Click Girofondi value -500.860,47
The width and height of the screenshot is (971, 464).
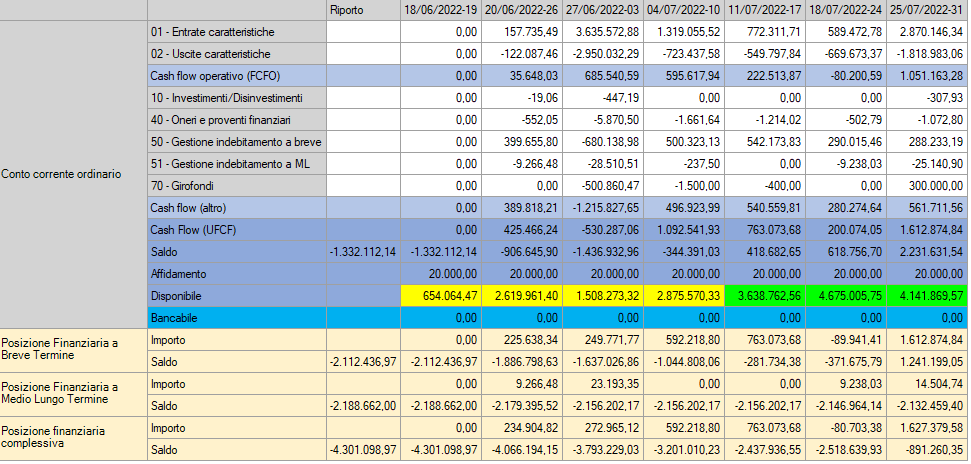point(603,186)
